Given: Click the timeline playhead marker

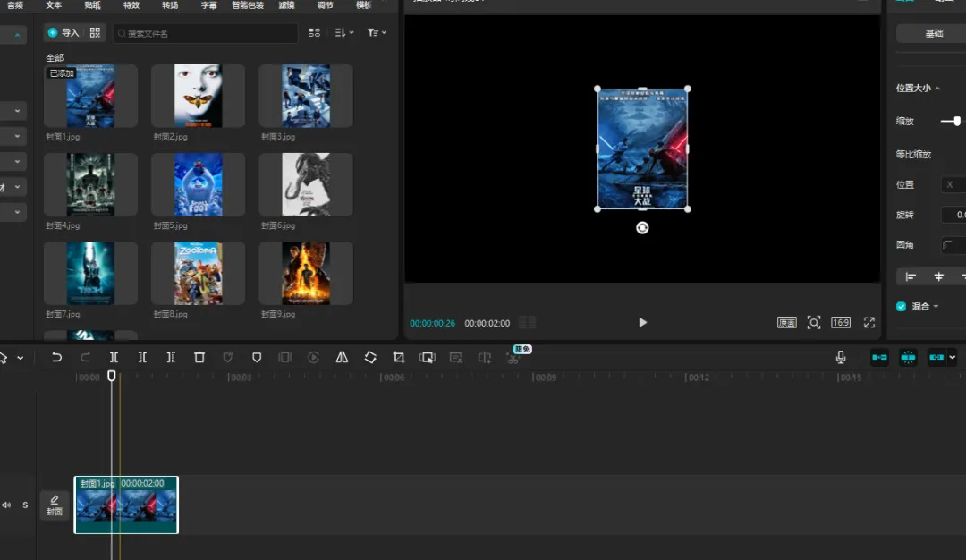Looking at the screenshot, I should pos(112,375).
